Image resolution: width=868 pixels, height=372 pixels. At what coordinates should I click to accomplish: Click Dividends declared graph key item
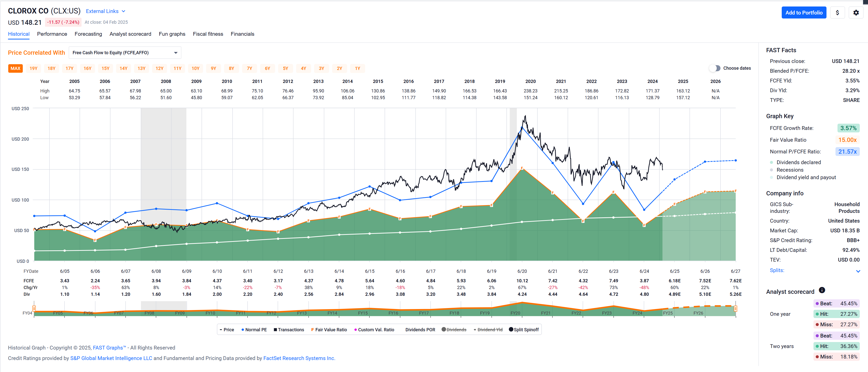click(795, 162)
